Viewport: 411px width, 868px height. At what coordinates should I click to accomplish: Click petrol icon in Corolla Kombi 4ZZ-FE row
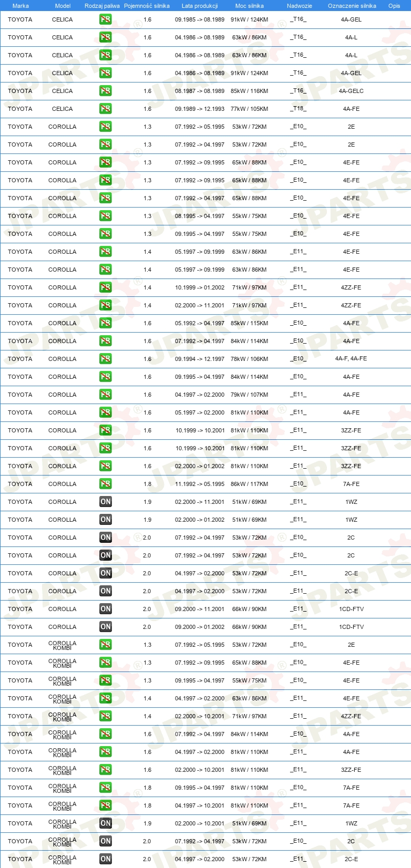click(x=106, y=716)
